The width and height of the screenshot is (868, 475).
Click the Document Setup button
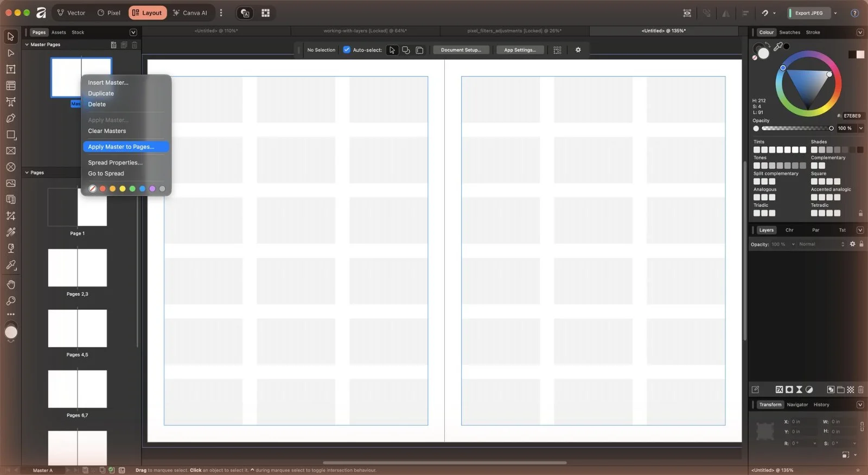[x=461, y=50]
